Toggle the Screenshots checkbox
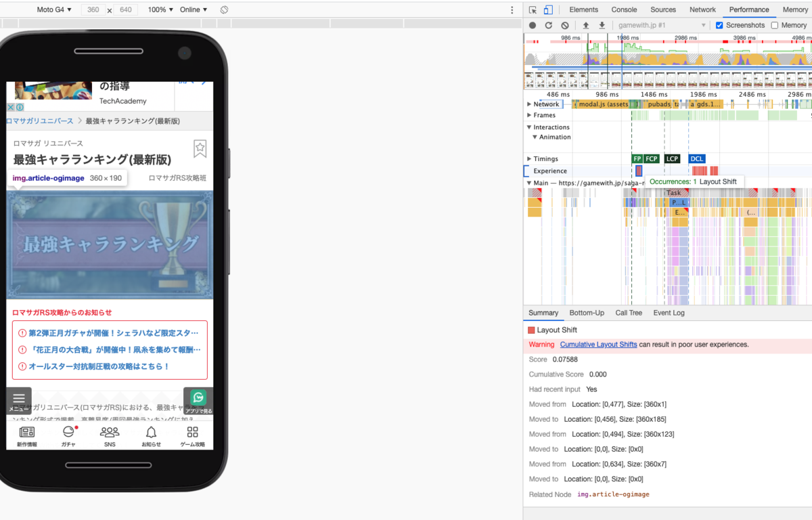812x520 pixels. click(719, 25)
